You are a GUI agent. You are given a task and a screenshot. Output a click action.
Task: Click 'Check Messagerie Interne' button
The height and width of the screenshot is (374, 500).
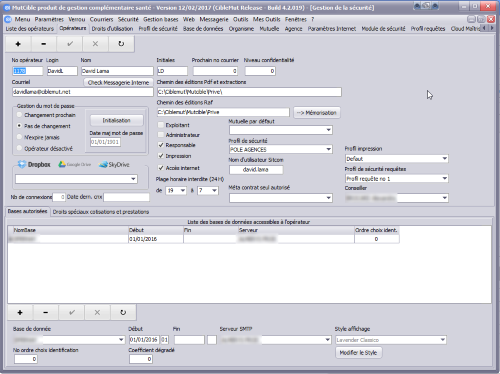coord(118,83)
